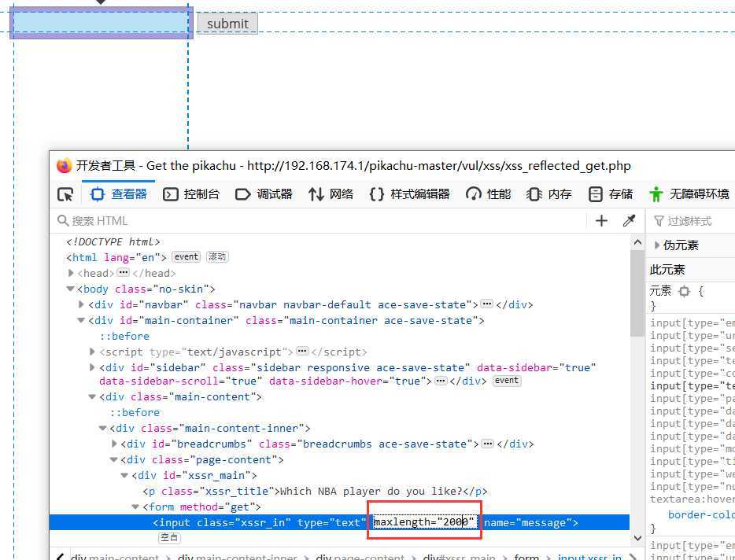The image size is (735, 560).
Task: Collapse the div class page-content node
Action: (x=114, y=459)
